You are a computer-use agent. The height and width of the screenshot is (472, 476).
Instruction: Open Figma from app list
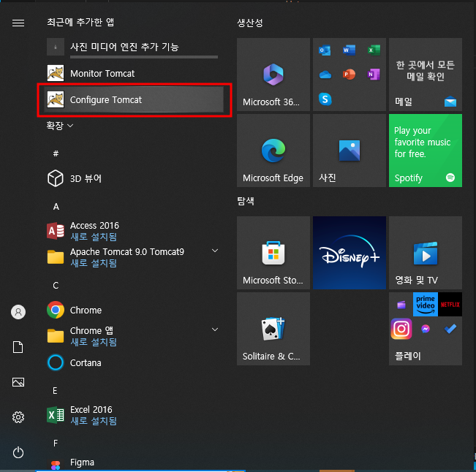tap(134, 463)
